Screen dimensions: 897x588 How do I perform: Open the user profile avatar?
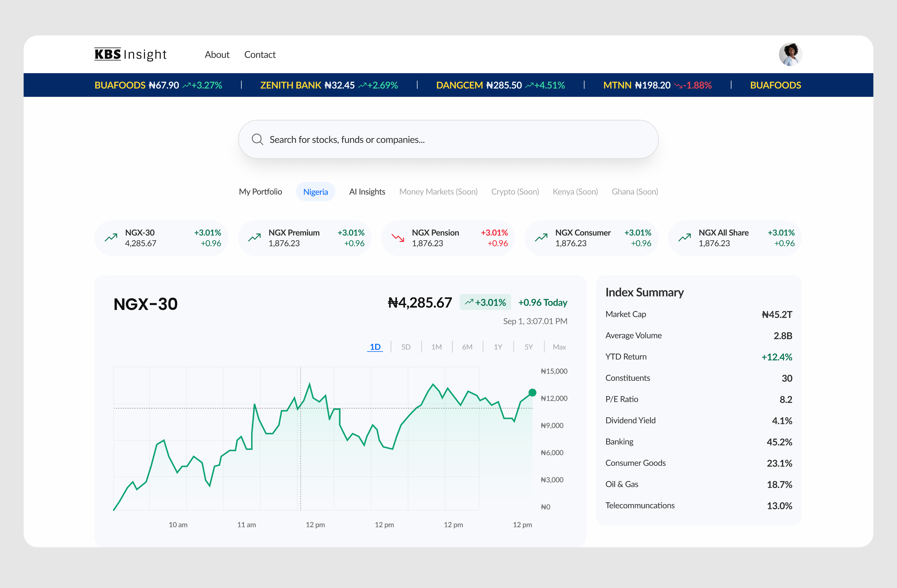tap(790, 54)
